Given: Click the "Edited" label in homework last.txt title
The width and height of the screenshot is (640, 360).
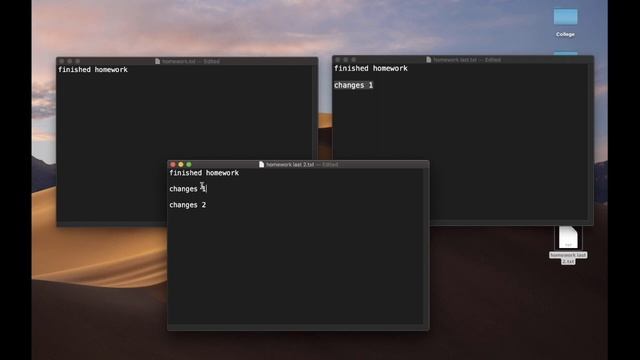Looking at the screenshot, I should (x=493, y=60).
